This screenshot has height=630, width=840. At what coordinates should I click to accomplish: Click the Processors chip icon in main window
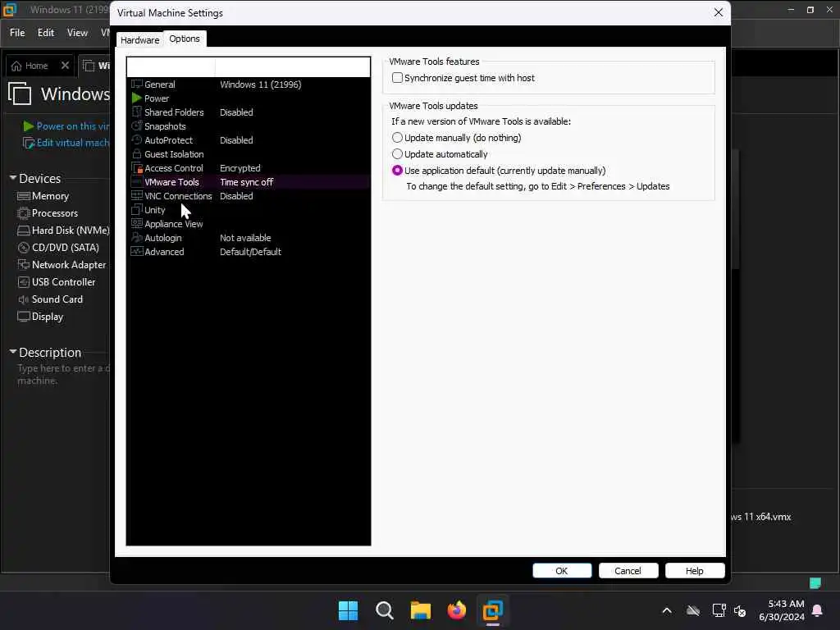pyautogui.click(x=24, y=213)
